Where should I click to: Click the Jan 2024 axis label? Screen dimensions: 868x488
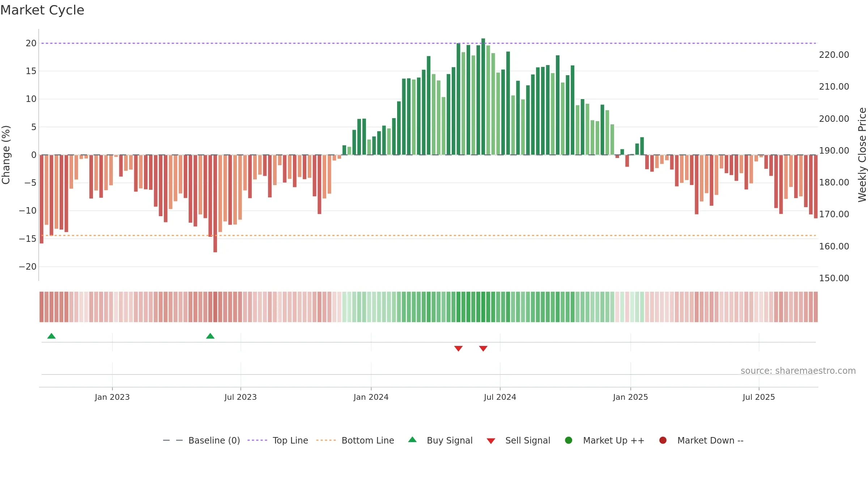[x=371, y=397]
